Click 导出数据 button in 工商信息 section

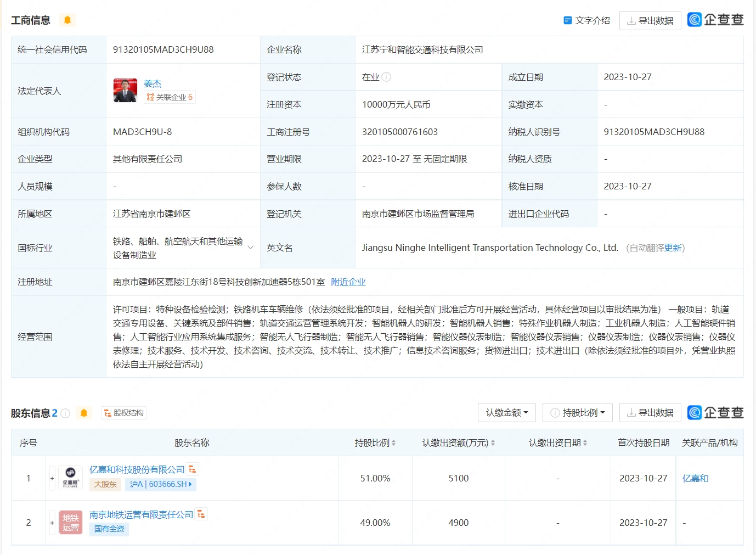(650, 20)
